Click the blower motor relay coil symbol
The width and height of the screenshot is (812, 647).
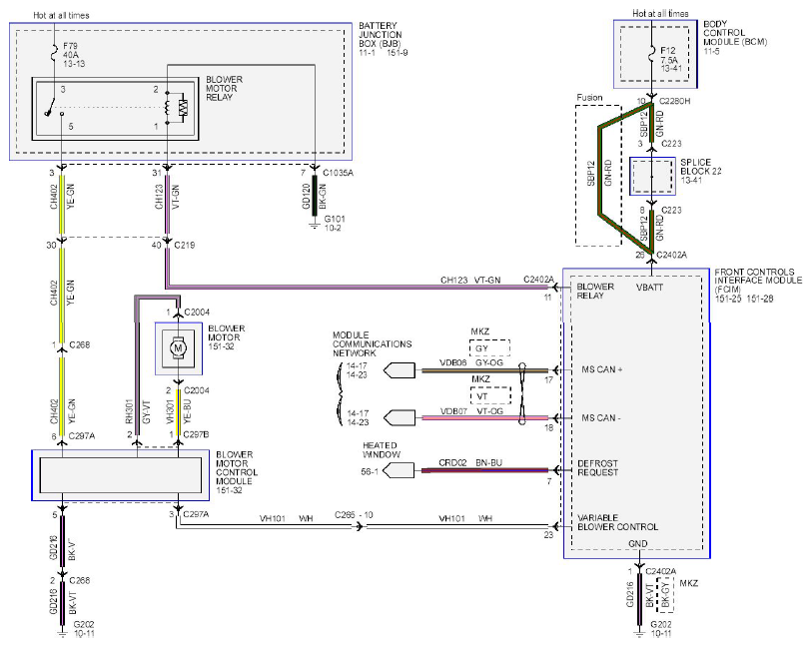coord(167,108)
